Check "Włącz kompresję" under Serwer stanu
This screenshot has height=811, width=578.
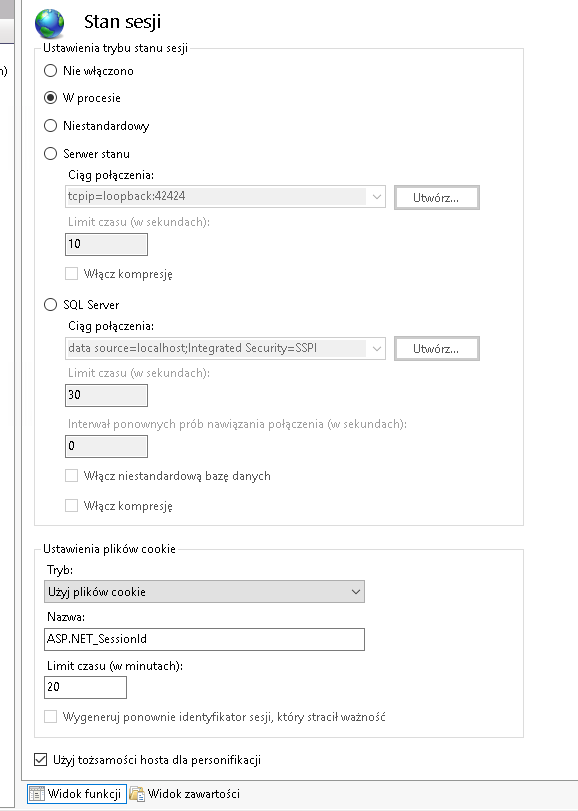click(71, 273)
